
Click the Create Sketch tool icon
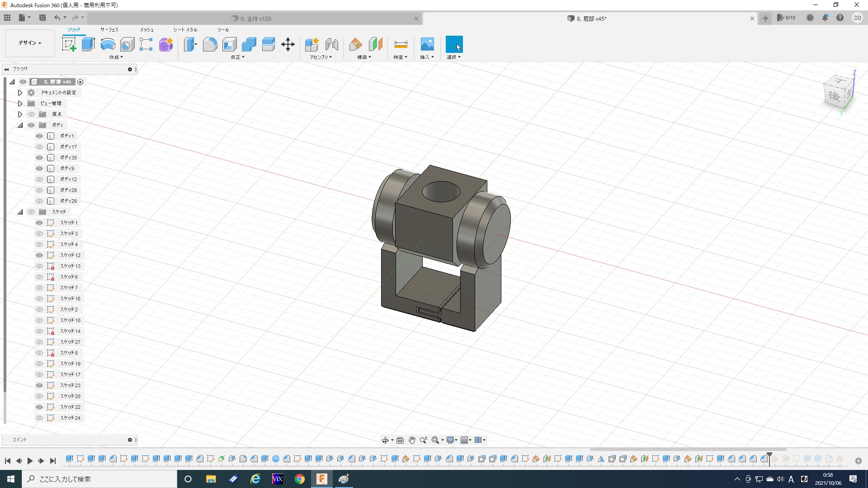tap(69, 44)
